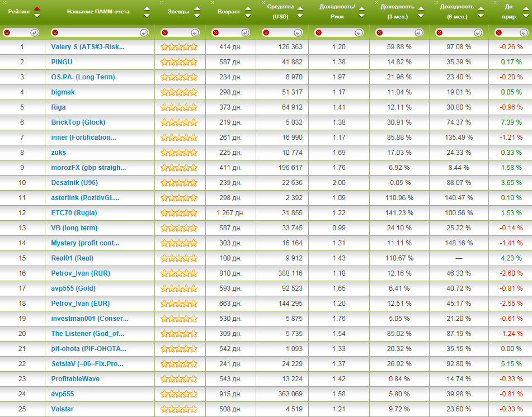
Task: Clear the Возраст filter with red X
Action: 215,32
